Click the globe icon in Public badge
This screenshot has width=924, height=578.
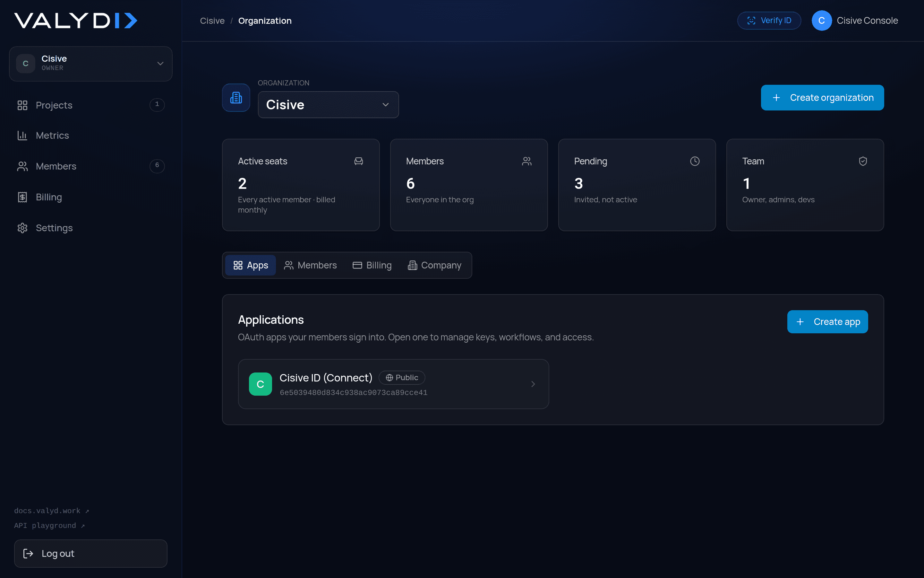tap(389, 378)
